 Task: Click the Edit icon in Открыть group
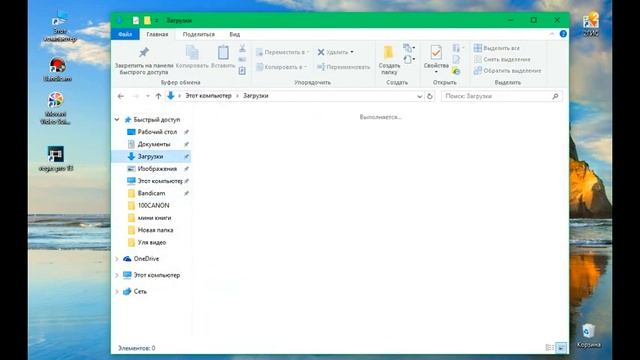point(456,60)
